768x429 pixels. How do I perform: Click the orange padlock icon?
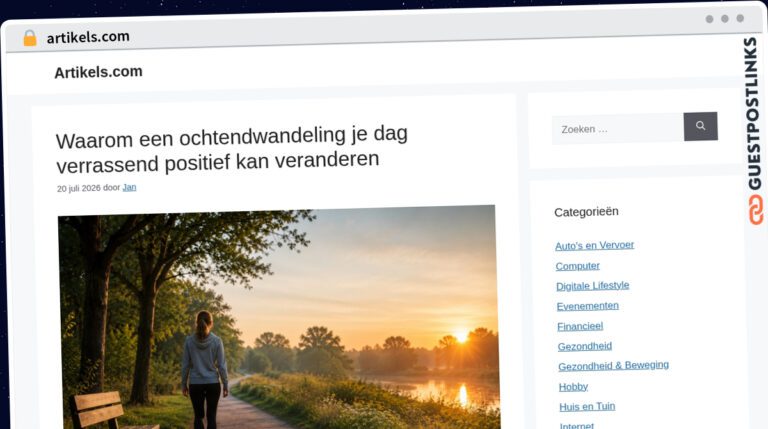[x=30, y=38]
